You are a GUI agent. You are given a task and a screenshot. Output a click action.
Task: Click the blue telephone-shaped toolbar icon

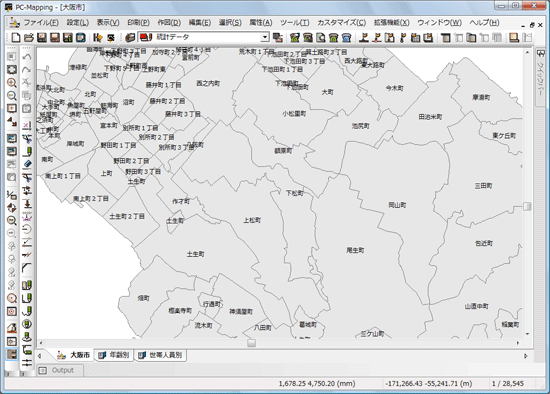(x=346, y=38)
